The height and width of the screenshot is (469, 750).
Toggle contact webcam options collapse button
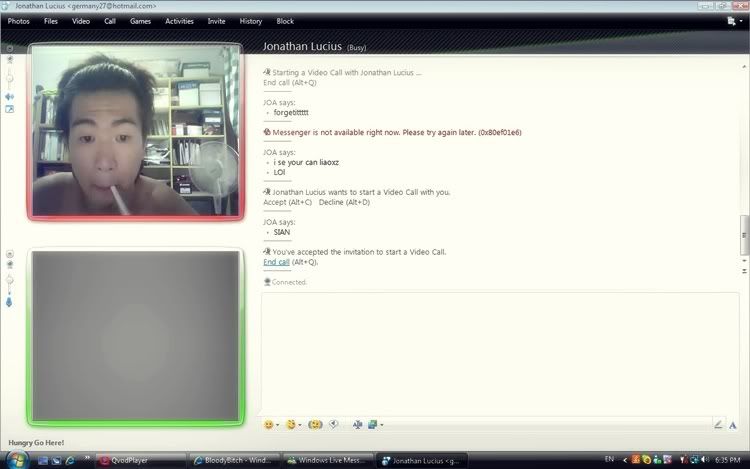coord(10,47)
